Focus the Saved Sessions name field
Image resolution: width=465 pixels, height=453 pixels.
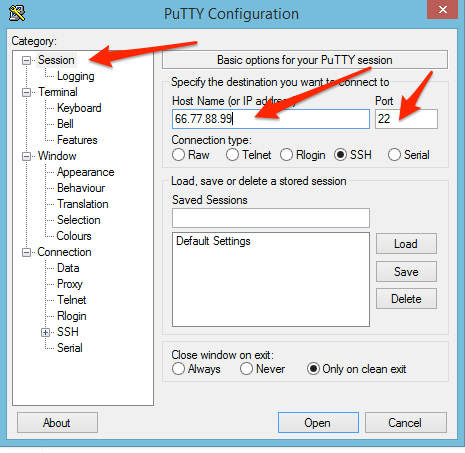point(271,218)
